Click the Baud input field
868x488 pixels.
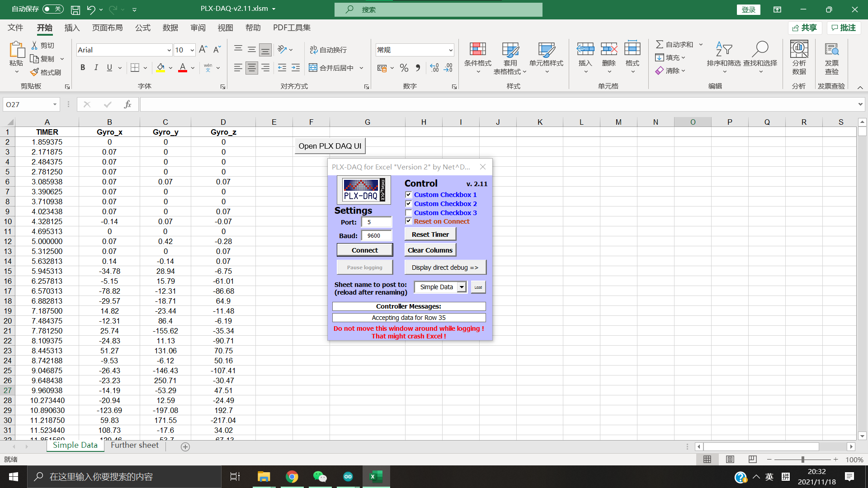pos(377,236)
